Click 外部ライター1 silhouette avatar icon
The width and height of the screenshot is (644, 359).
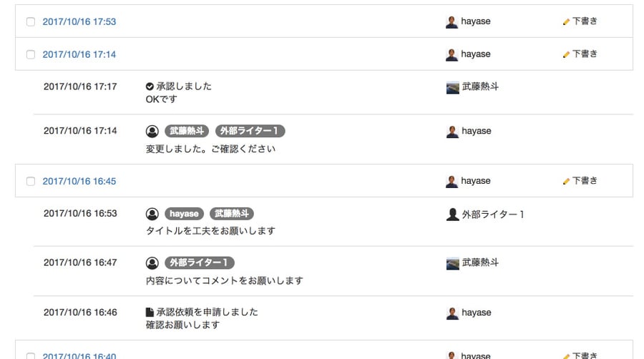(452, 214)
